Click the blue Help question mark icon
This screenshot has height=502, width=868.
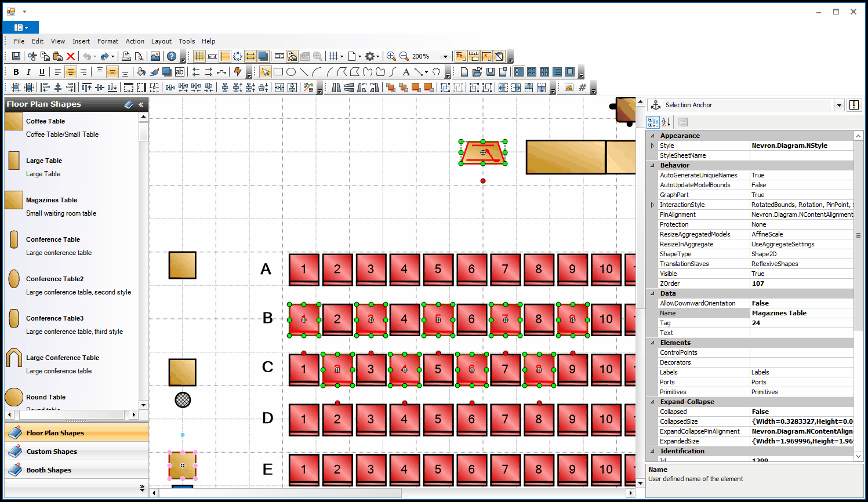172,56
